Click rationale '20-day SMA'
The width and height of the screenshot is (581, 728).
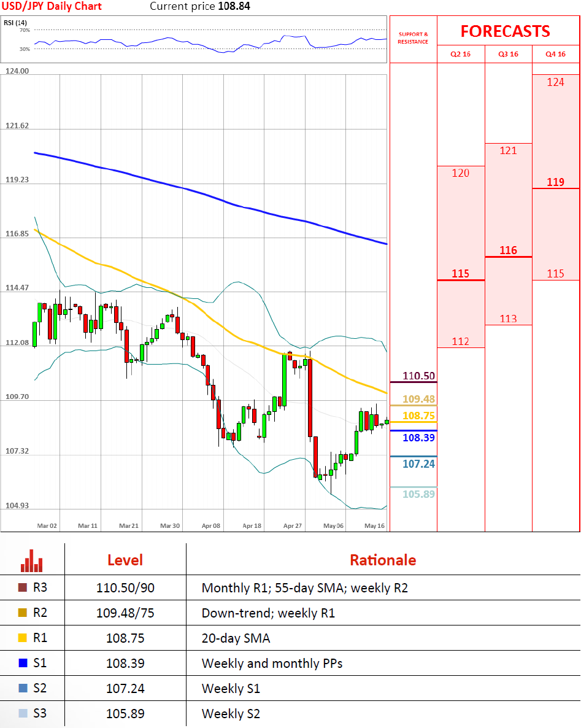pyautogui.click(x=236, y=638)
